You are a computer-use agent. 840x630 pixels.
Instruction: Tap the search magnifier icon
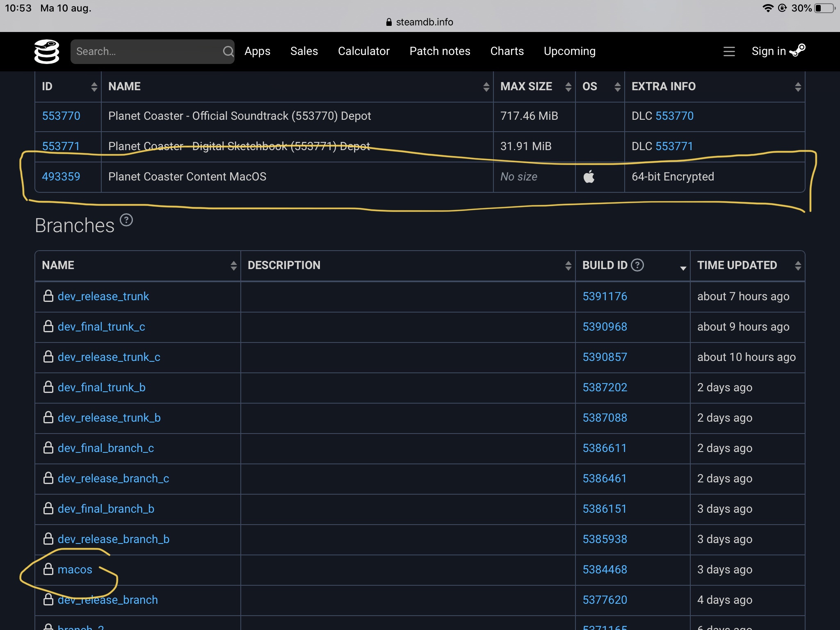pos(228,52)
